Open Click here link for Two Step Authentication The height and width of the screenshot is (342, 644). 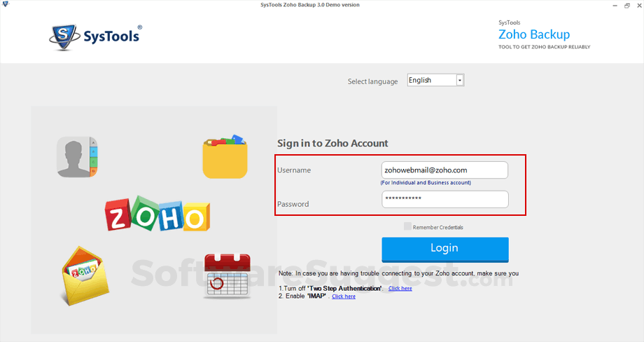pyautogui.click(x=400, y=289)
